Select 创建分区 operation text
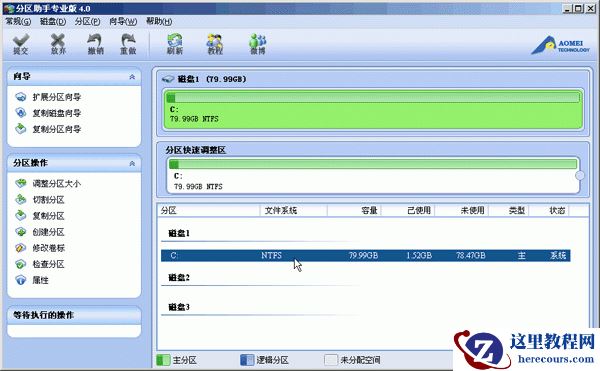The height and width of the screenshot is (371, 600). pyautogui.click(x=48, y=231)
